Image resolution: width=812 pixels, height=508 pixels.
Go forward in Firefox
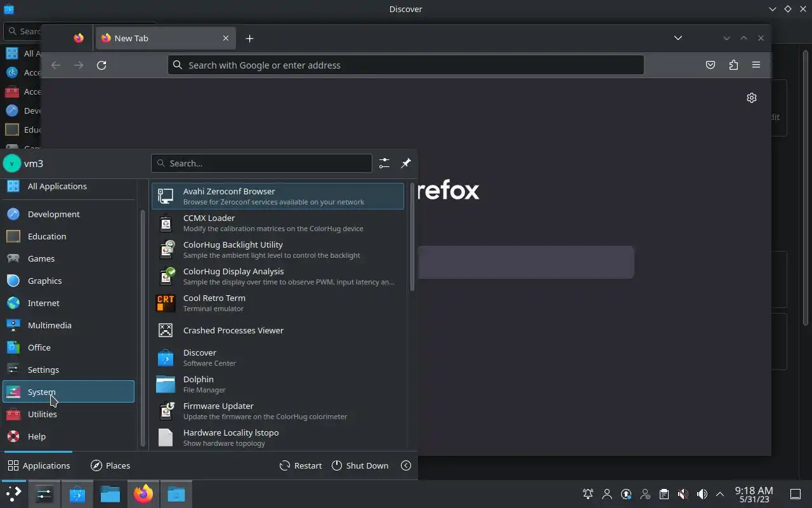79,65
